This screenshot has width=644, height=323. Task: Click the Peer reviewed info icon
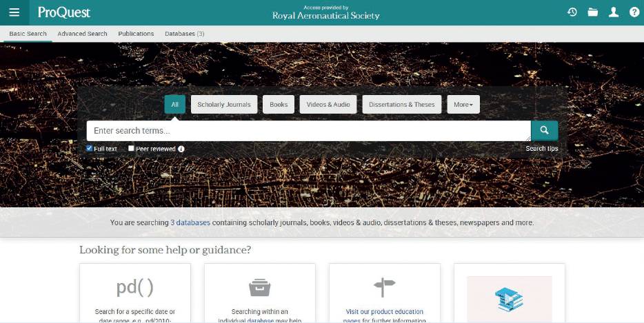tap(181, 149)
